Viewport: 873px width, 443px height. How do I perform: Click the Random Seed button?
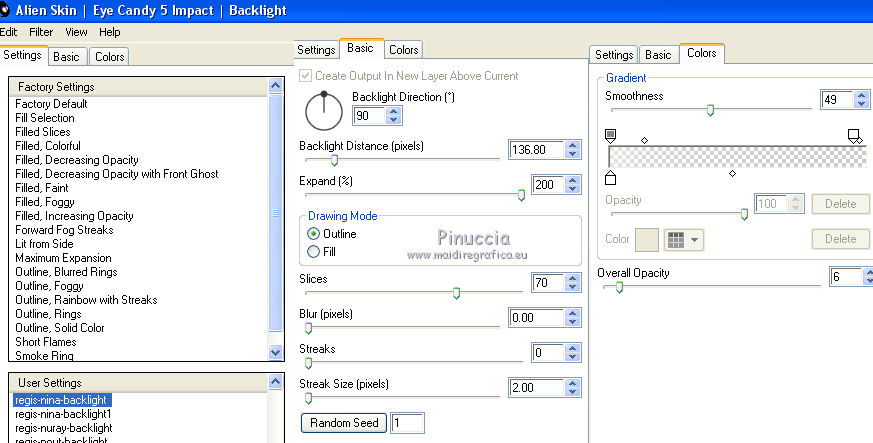click(344, 423)
